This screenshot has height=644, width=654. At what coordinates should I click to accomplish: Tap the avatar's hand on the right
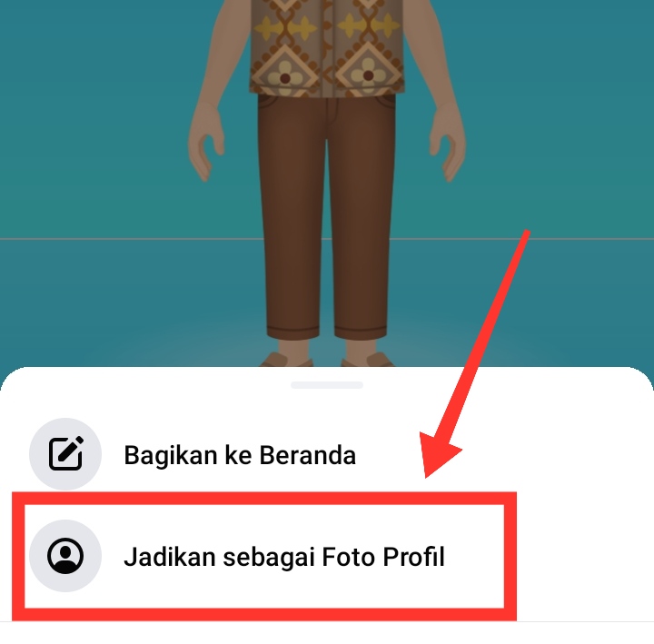click(x=448, y=144)
